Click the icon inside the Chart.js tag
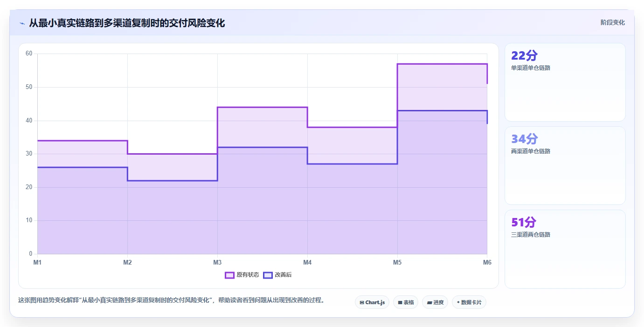The width and height of the screenshot is (644, 327). click(x=362, y=303)
